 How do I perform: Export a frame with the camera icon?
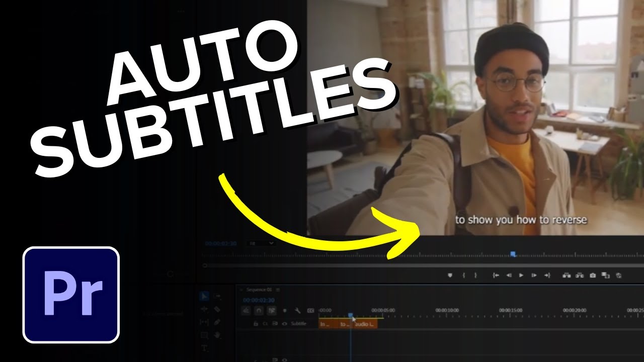tap(593, 275)
